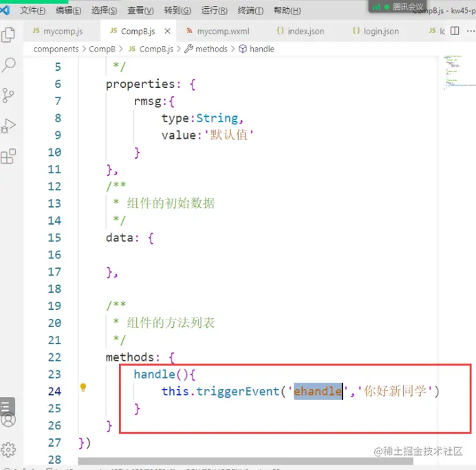Click 'properties' on line 6

coord(140,84)
